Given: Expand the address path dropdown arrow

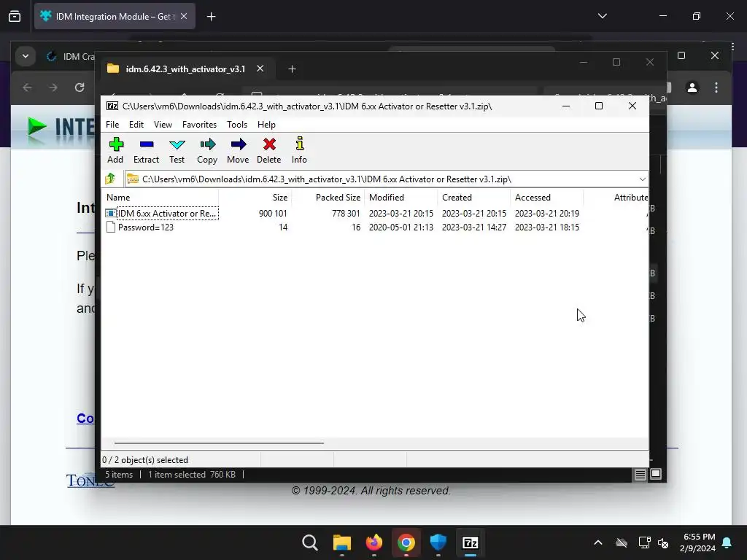Looking at the screenshot, I should click(x=642, y=179).
